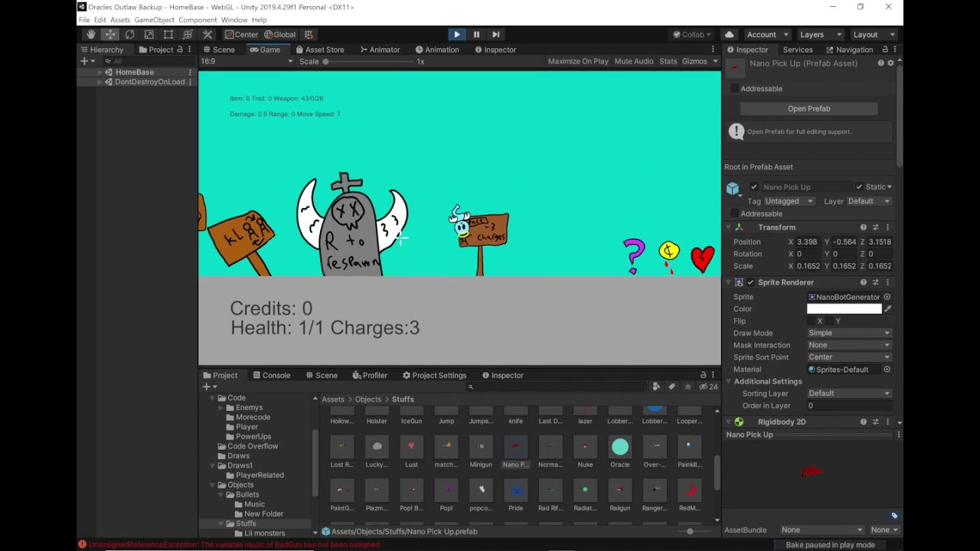Open custom editor tools icon

click(207, 34)
